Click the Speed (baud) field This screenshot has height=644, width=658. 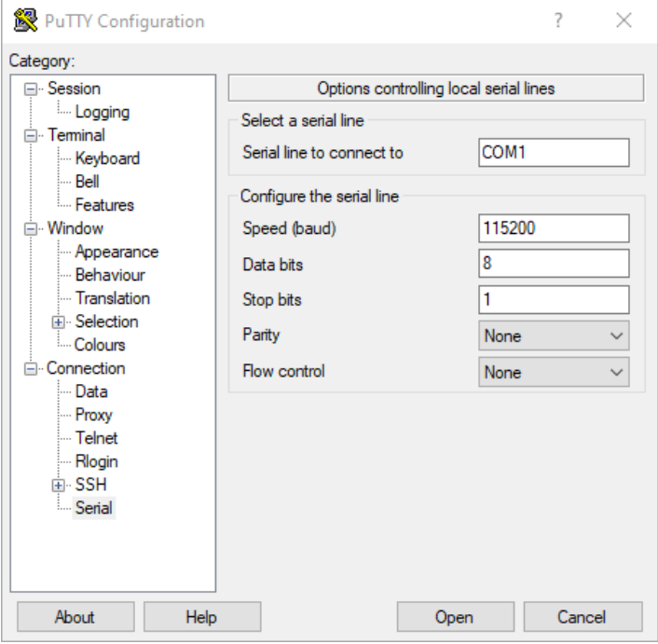pos(554,228)
